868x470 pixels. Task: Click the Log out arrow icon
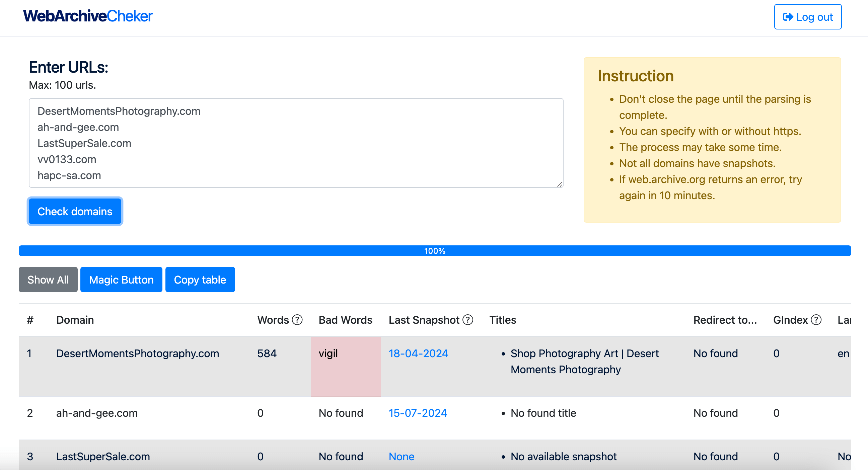point(788,17)
